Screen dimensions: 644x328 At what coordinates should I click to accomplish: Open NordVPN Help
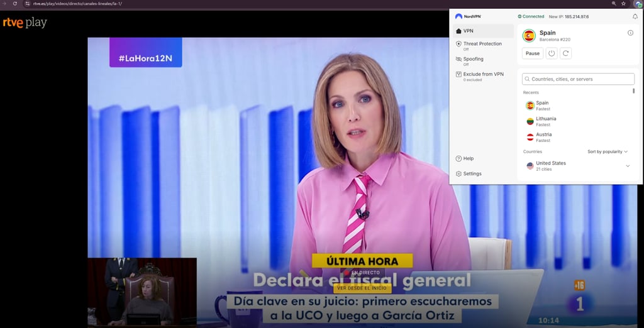pos(465,158)
